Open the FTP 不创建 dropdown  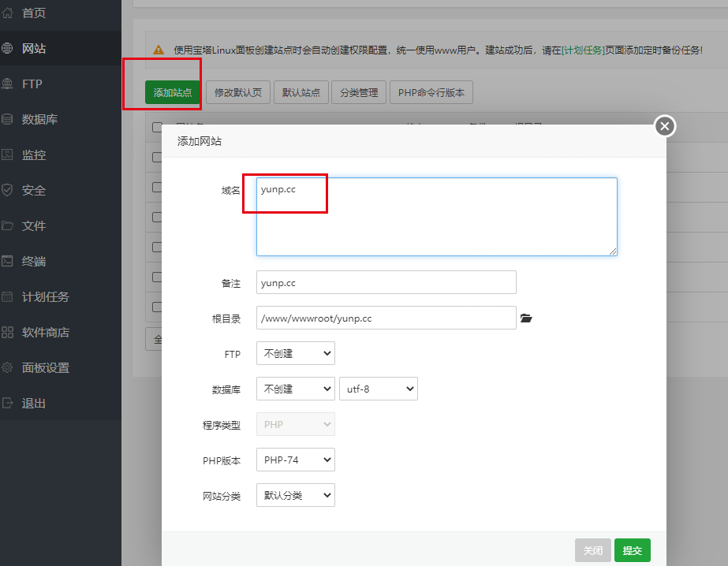(x=296, y=353)
